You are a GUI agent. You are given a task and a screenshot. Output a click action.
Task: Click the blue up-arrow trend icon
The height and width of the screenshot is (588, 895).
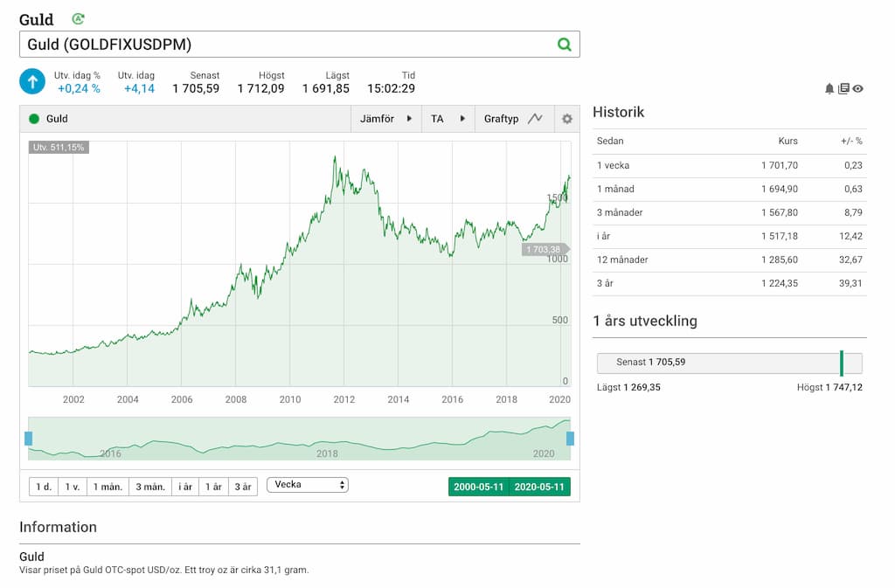point(32,82)
